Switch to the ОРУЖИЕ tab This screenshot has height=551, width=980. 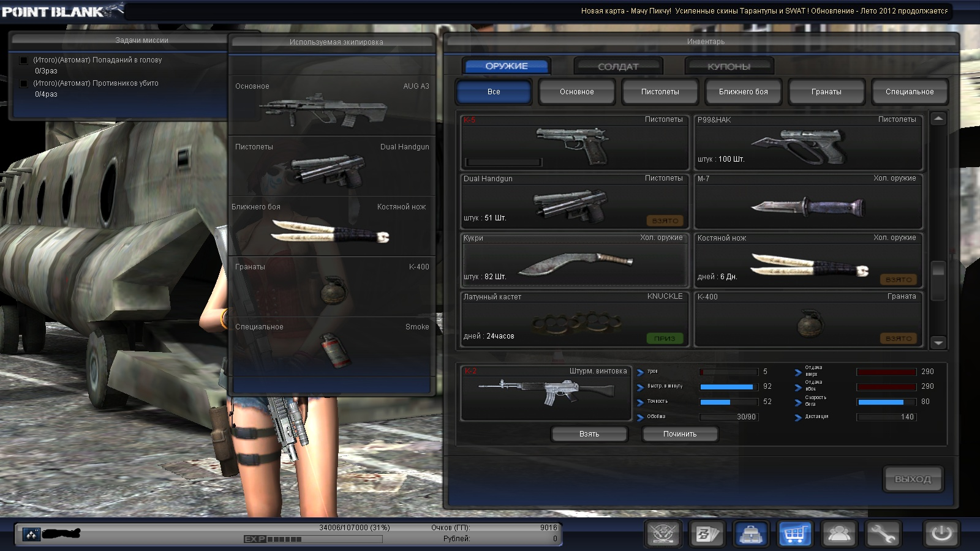(x=507, y=66)
